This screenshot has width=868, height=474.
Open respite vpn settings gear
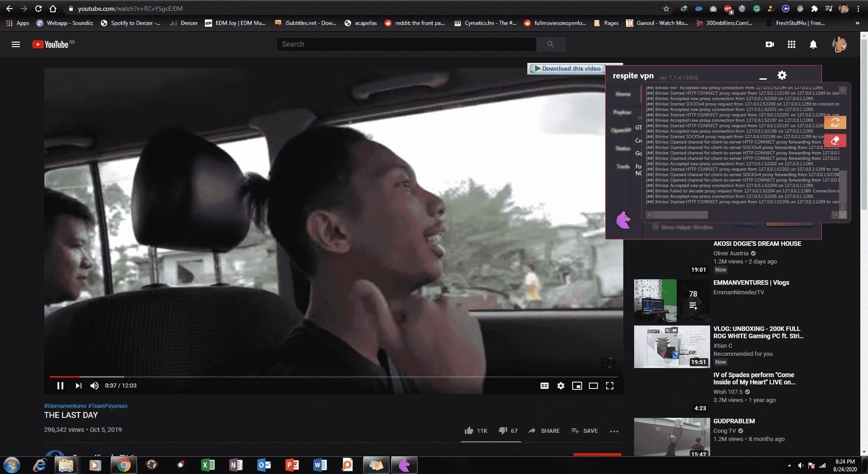[x=782, y=75]
